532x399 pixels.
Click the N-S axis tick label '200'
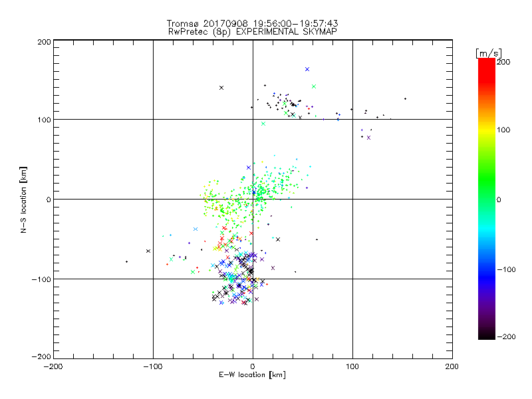pyautogui.click(x=45, y=42)
